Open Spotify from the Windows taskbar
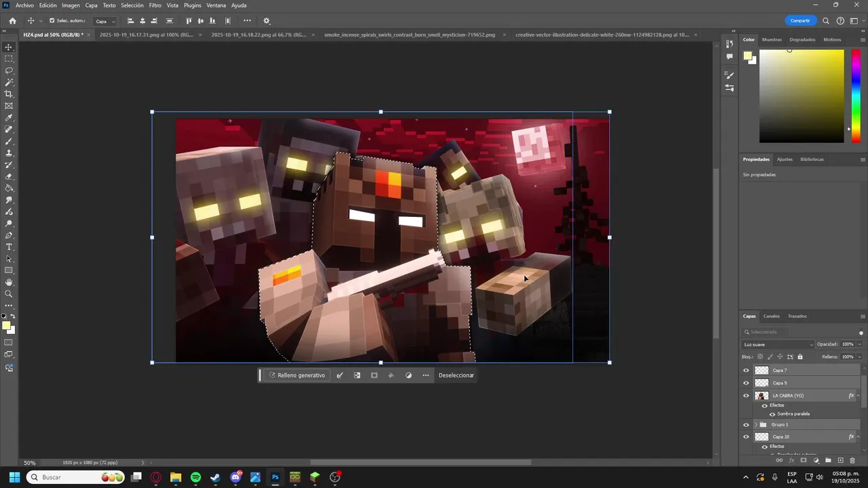The height and width of the screenshot is (488, 868). (x=196, y=477)
